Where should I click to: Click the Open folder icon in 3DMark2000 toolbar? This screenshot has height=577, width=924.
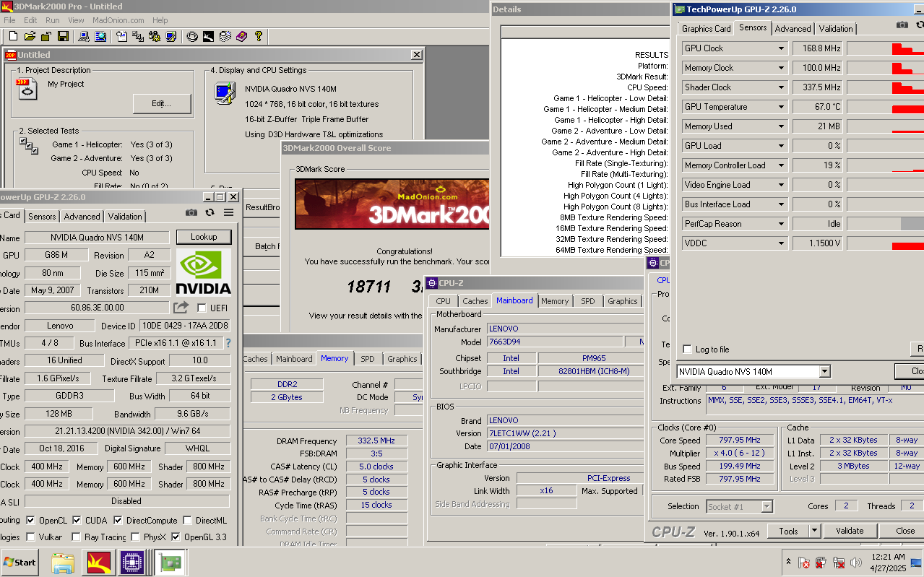tap(30, 36)
